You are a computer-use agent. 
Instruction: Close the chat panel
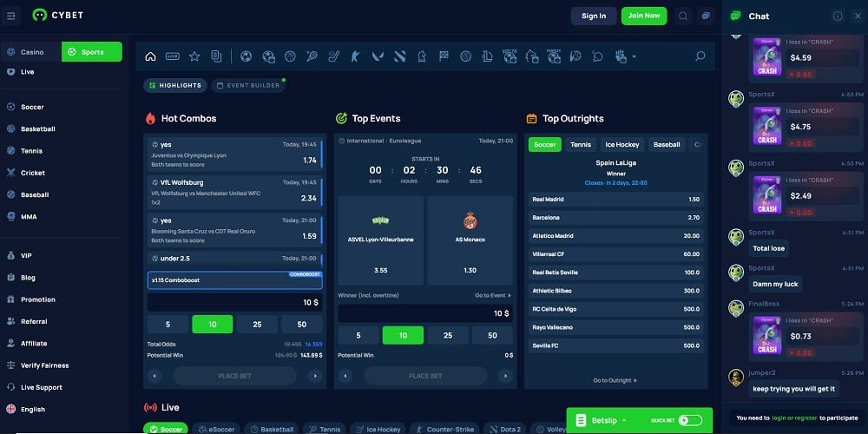tap(858, 16)
